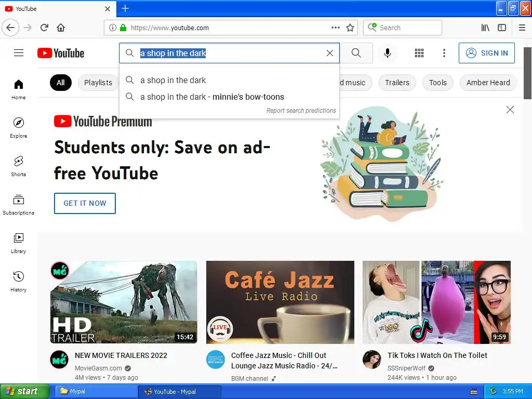The width and height of the screenshot is (532, 399).
Task: Open the BGM channel name
Action: coord(250,378)
